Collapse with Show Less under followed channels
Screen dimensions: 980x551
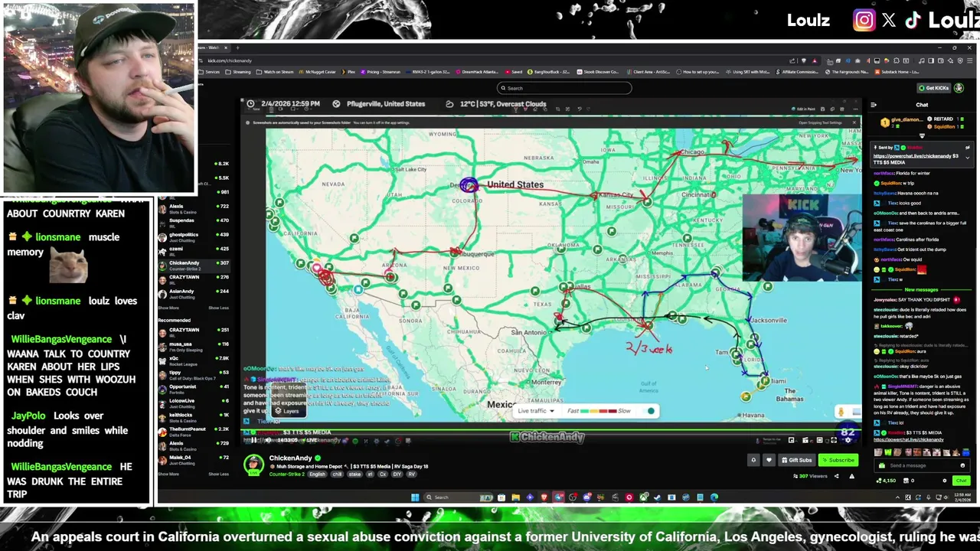click(218, 308)
